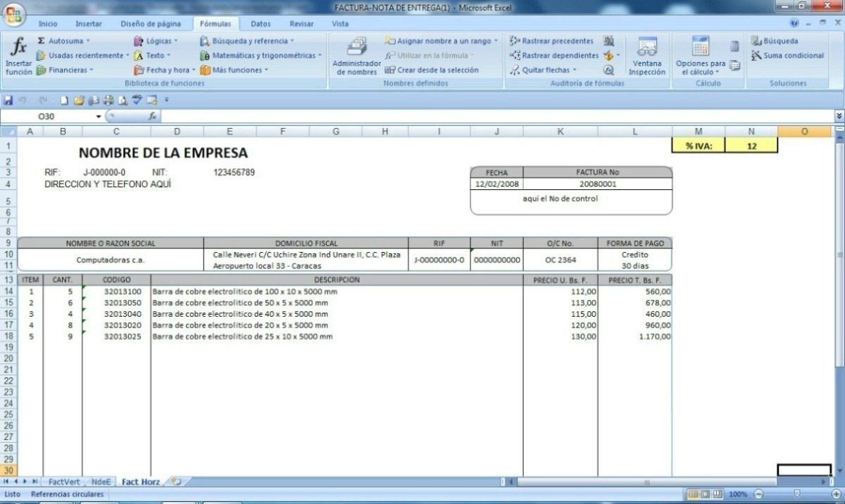
Task: Click the Insertar función fx button
Action: pos(19,56)
